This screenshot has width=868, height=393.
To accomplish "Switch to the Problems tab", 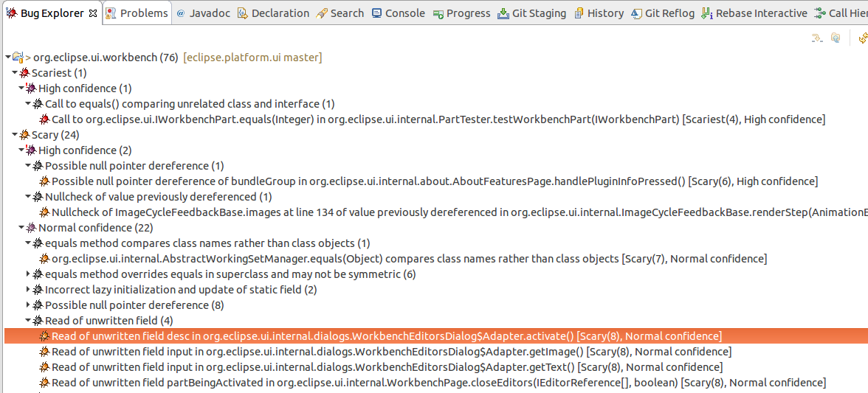I will 137,13.
